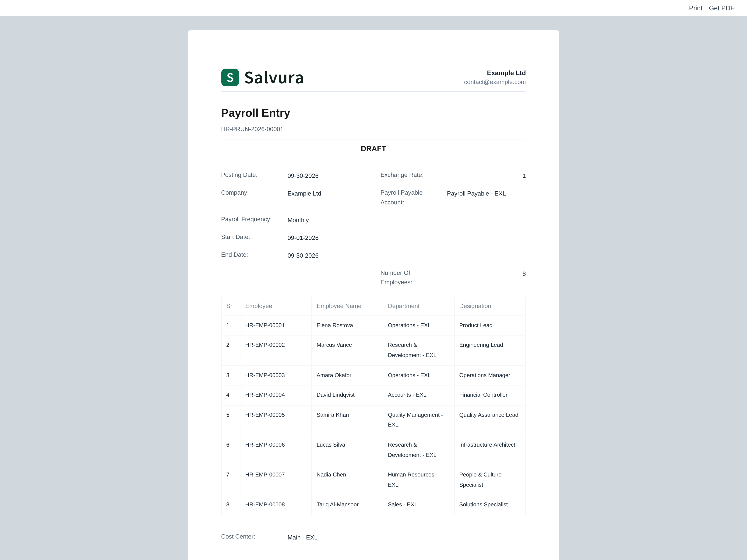Click the Payroll Frequency value Monthly
Viewport: 747px width, 560px height.
(x=298, y=220)
